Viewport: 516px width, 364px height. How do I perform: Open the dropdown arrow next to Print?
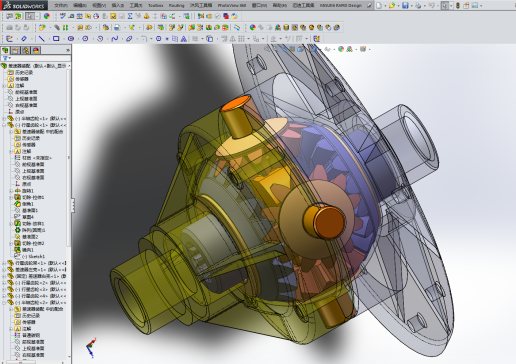pos(424,6)
